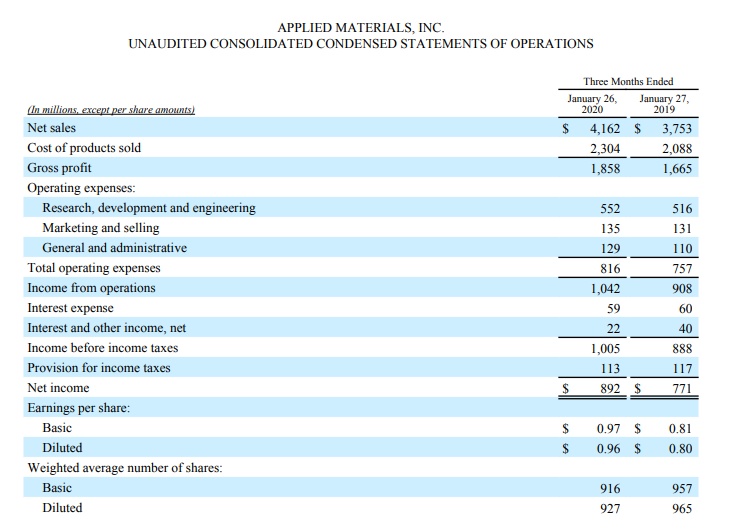Click 'Income from operations' label

91,288
